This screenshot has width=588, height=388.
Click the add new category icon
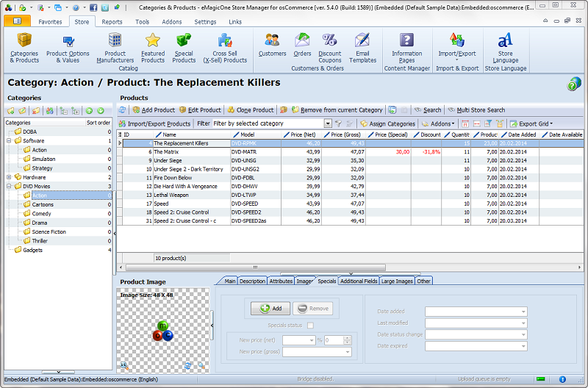pos(11,110)
